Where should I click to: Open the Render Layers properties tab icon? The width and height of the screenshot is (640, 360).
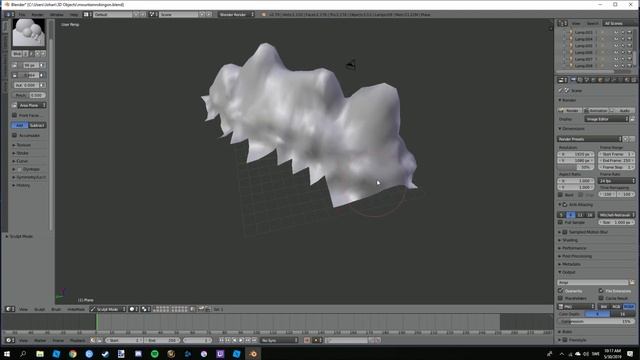pos(580,80)
